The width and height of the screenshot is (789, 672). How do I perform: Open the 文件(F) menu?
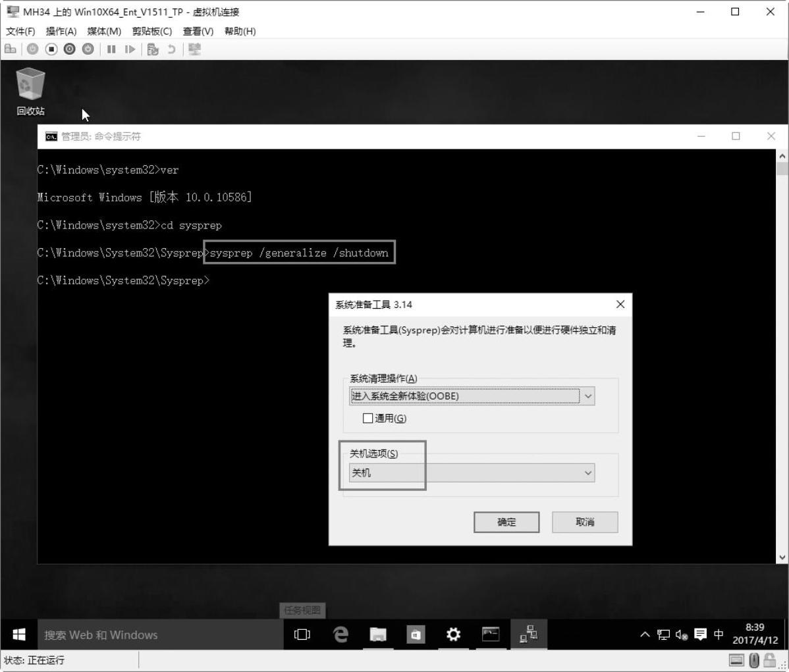(20, 31)
